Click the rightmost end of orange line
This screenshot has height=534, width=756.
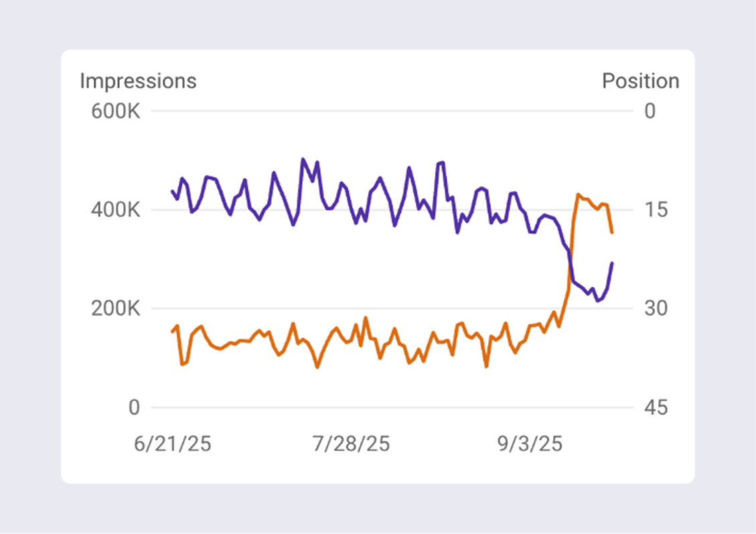click(612, 232)
